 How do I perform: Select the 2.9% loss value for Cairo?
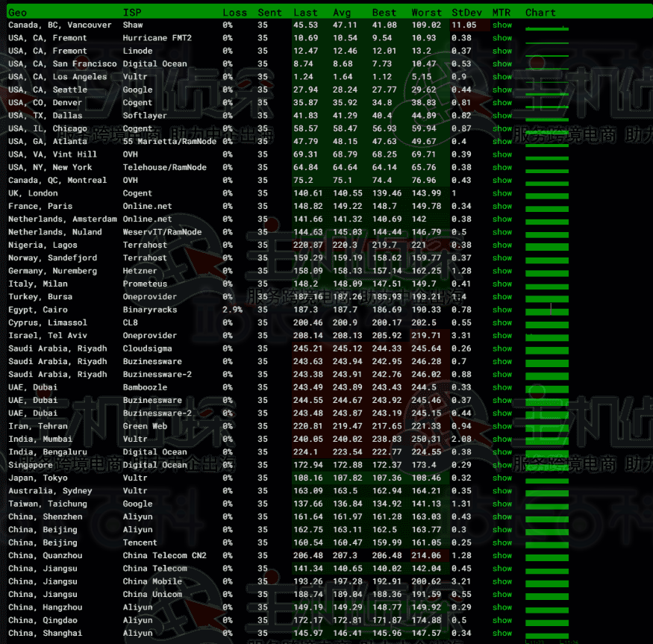click(x=232, y=310)
